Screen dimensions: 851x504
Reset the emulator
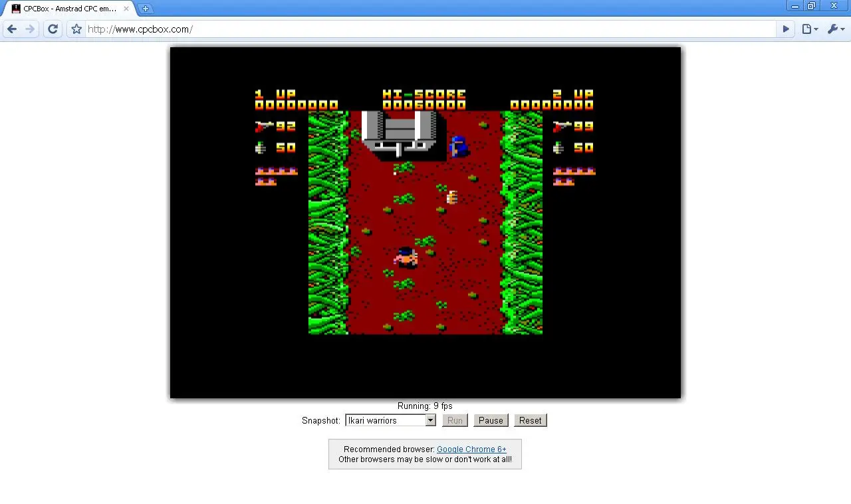click(x=531, y=420)
